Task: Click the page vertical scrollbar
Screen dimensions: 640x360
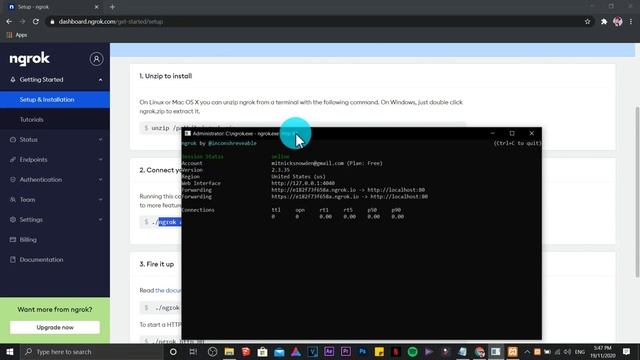Action: click(637, 192)
